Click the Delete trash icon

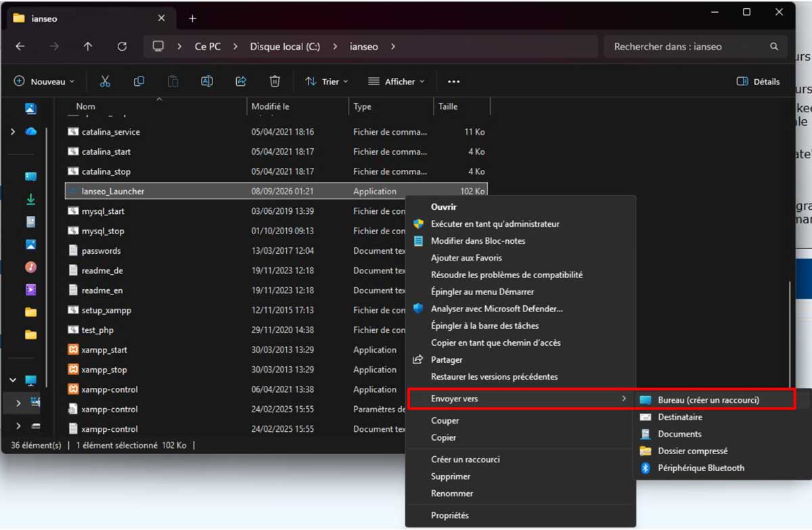coord(275,81)
